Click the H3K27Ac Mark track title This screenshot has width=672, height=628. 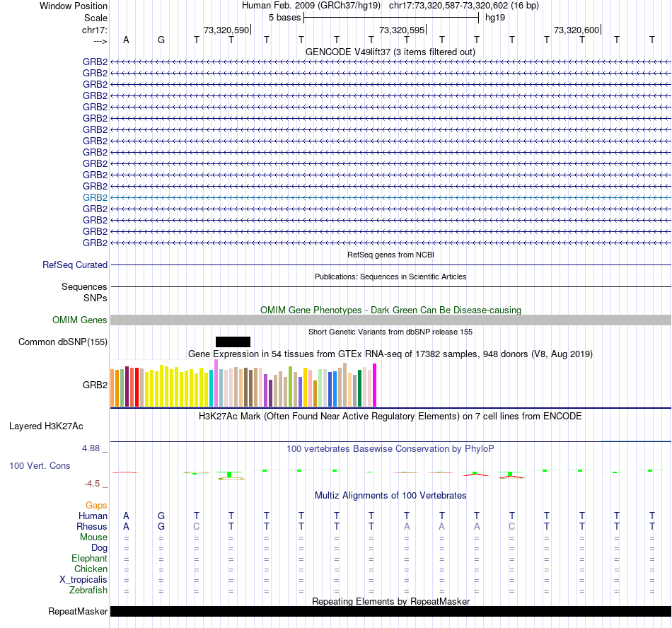pos(390,417)
